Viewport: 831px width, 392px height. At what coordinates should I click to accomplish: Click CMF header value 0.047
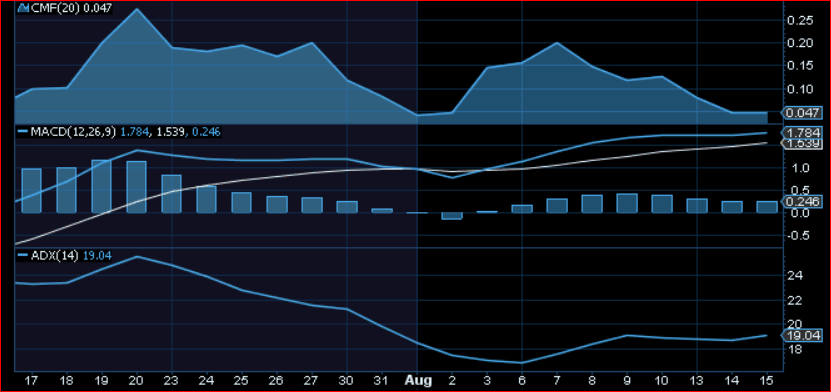point(98,8)
